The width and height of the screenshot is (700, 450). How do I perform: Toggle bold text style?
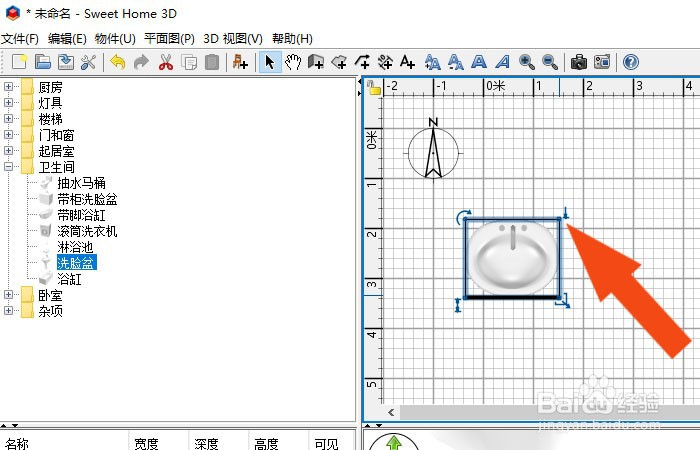click(x=479, y=62)
